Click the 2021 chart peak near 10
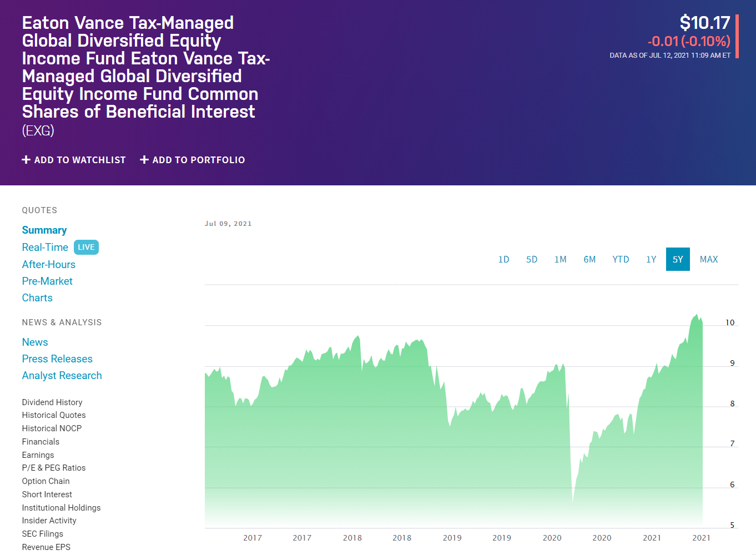 (696, 315)
